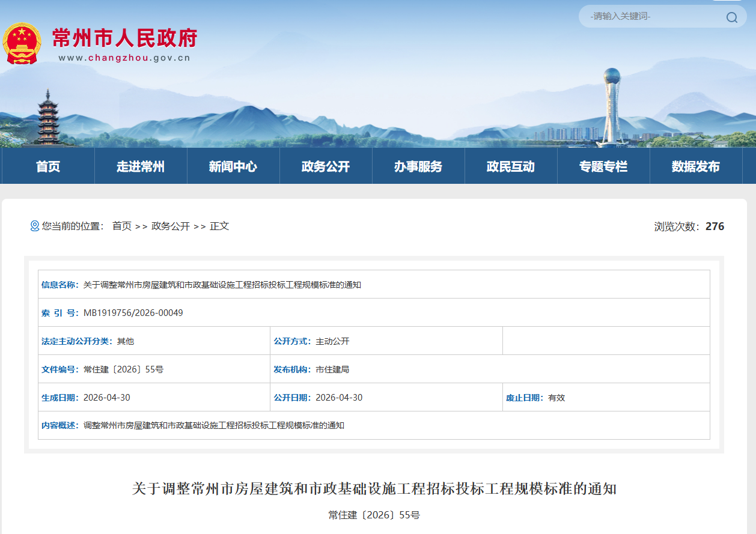Image resolution: width=756 pixels, height=534 pixels.
Task: Click the table file number 常住建〔2026〕55号
Action: click(x=123, y=369)
